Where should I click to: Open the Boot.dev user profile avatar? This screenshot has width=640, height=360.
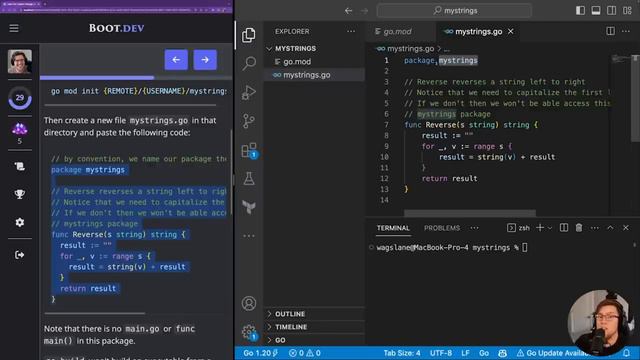coord(20,62)
